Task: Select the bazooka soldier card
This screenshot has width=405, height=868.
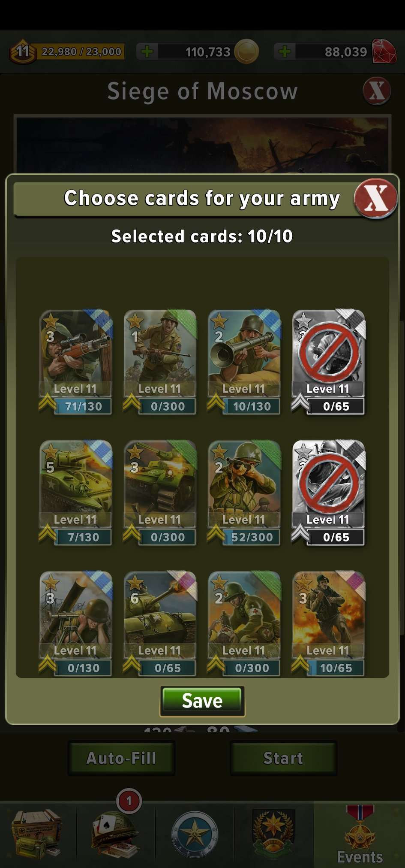Action: (244, 362)
